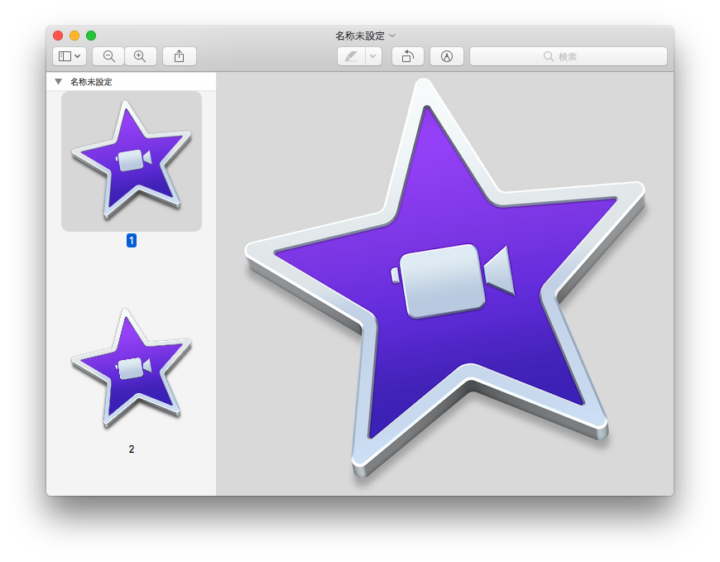Click the large iMovie star image
Image resolution: width=720 pixels, height=562 pixels.
pyautogui.click(x=445, y=280)
